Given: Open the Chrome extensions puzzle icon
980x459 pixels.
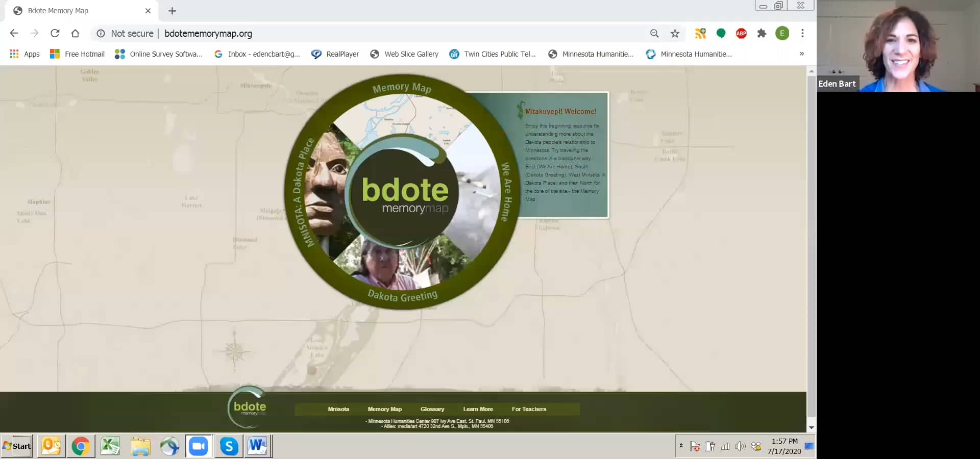Looking at the screenshot, I should tap(762, 33).
